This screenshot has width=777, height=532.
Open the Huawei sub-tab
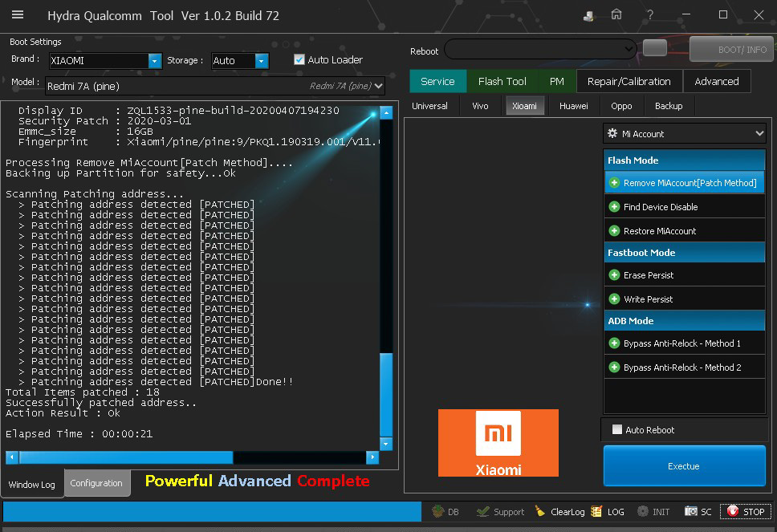[x=573, y=106]
